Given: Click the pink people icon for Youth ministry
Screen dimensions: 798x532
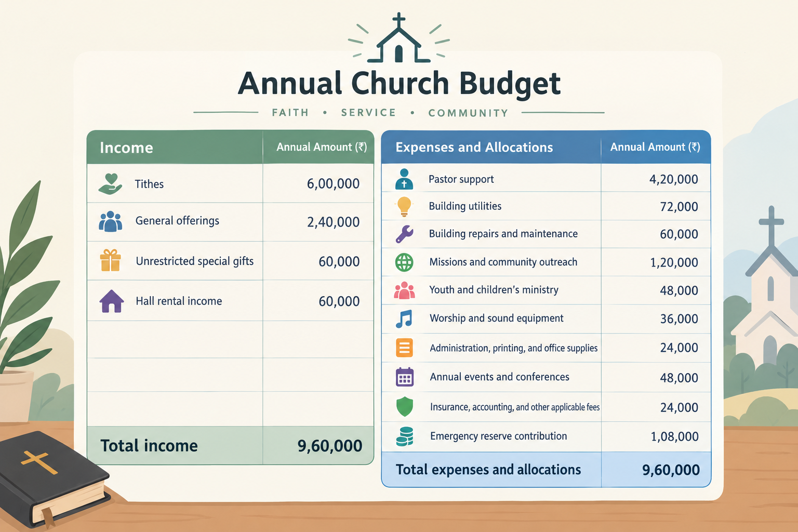Looking at the screenshot, I should pyautogui.click(x=404, y=290).
